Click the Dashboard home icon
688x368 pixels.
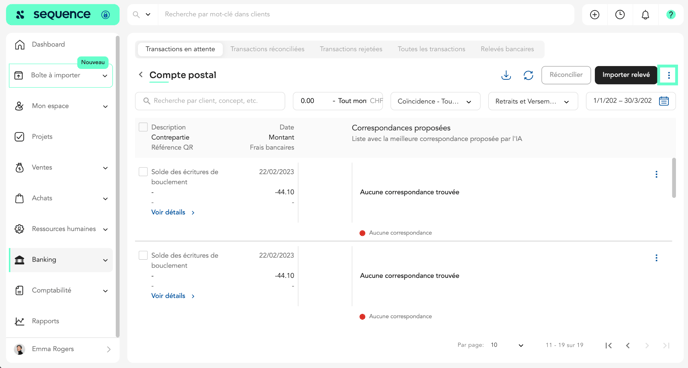point(19,44)
